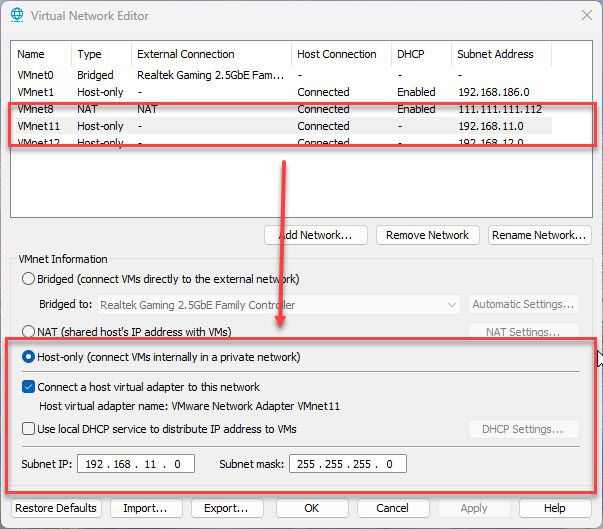Open Rename Network dialog

click(540, 235)
